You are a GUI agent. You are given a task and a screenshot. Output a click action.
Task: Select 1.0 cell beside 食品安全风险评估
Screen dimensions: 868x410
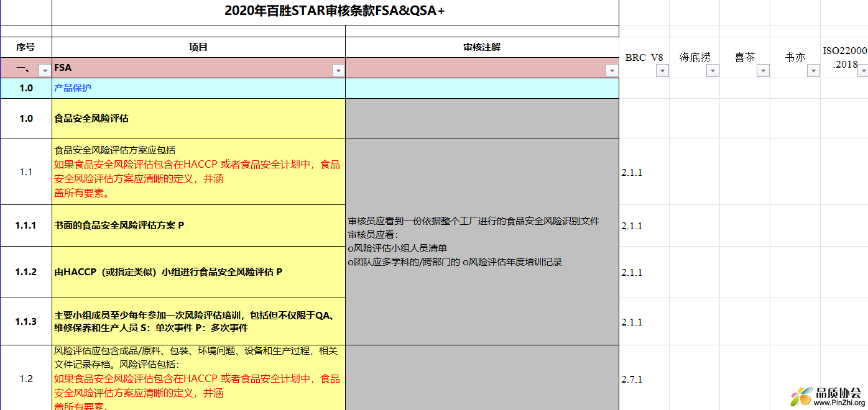point(26,119)
